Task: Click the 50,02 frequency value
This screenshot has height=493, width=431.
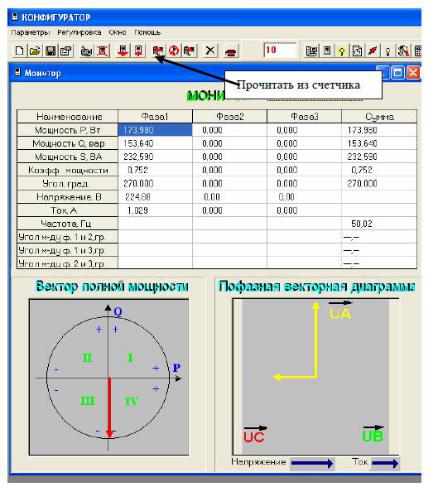Action: [x=362, y=224]
